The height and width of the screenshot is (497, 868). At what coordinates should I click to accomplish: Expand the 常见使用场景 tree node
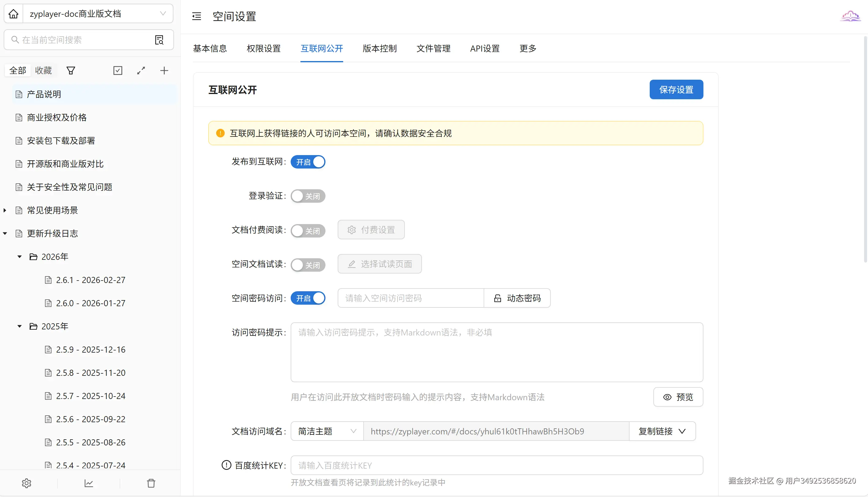point(5,210)
